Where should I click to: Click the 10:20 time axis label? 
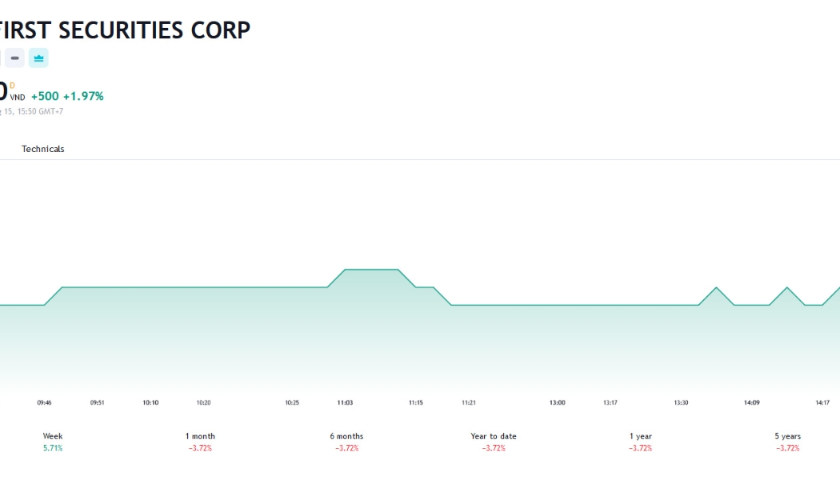click(x=203, y=402)
